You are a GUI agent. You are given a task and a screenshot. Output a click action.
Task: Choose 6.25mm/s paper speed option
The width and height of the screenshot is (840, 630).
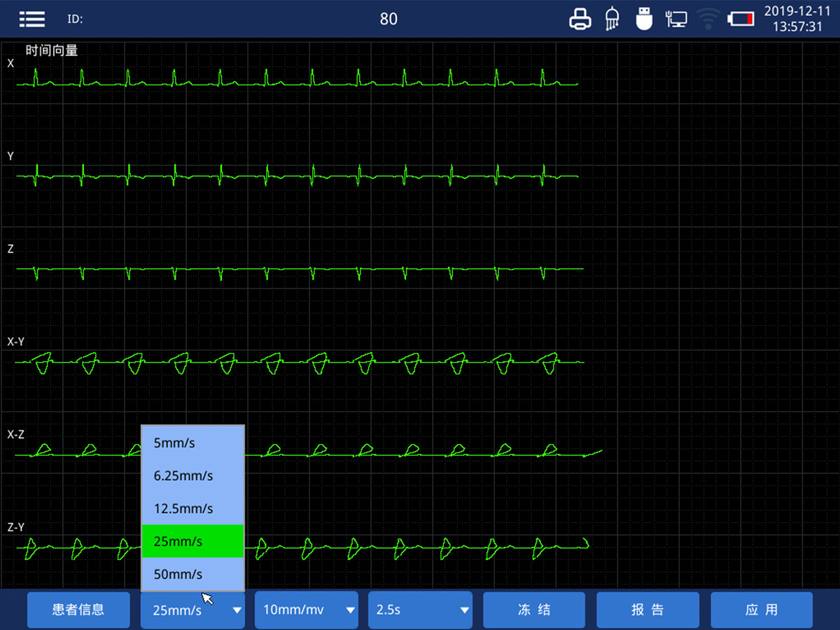coord(192,476)
